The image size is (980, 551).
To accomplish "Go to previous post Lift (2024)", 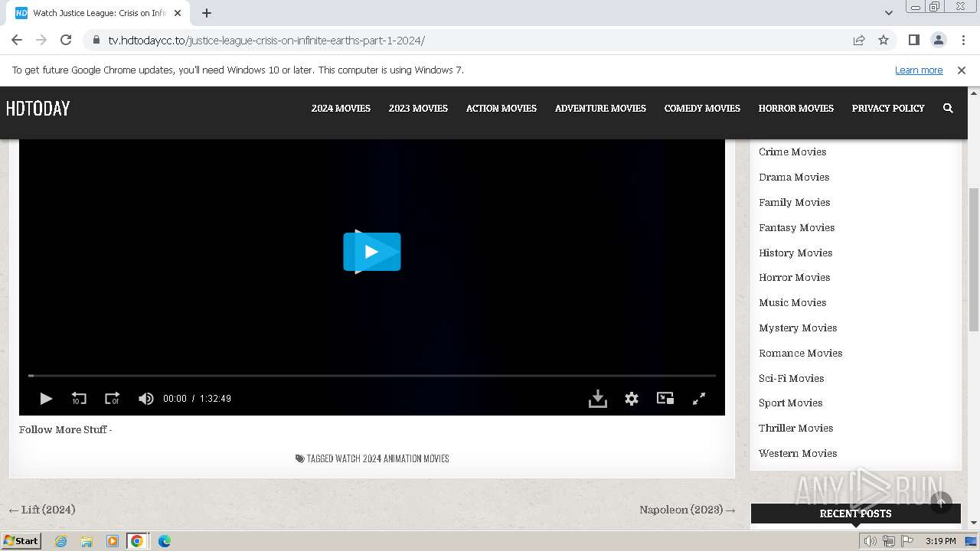I will 42,510.
